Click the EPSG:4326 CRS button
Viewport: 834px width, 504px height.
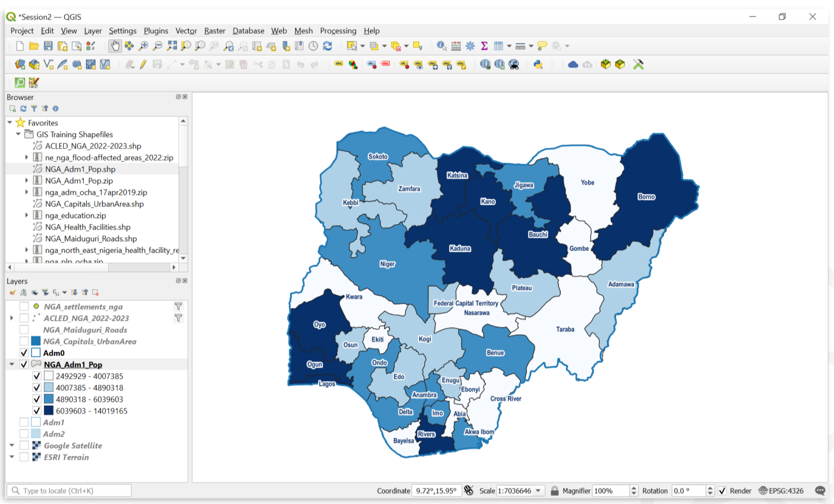[781, 491]
